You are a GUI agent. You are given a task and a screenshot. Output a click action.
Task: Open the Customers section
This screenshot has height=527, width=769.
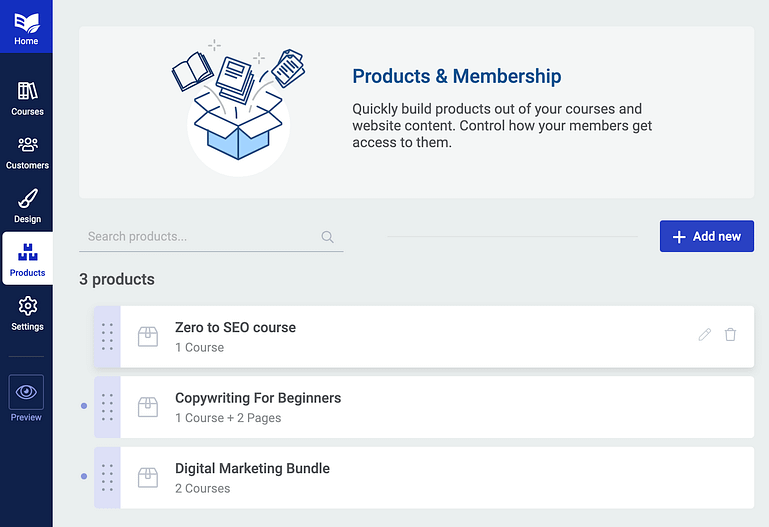tap(27, 153)
